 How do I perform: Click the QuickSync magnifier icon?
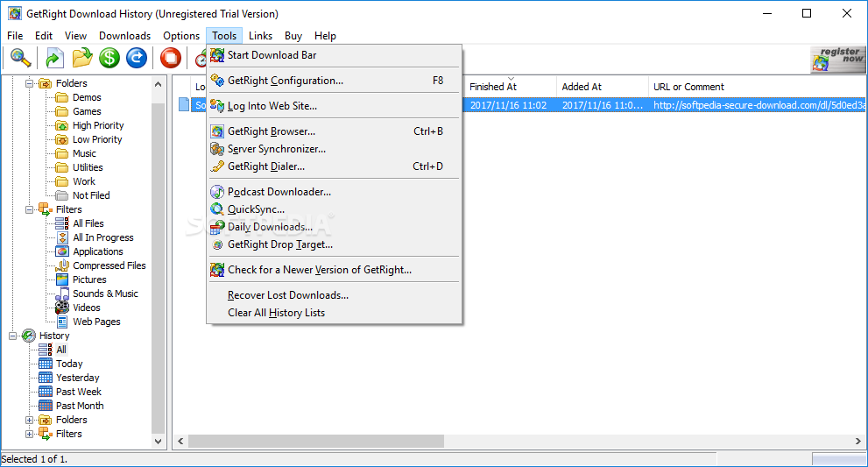click(217, 209)
